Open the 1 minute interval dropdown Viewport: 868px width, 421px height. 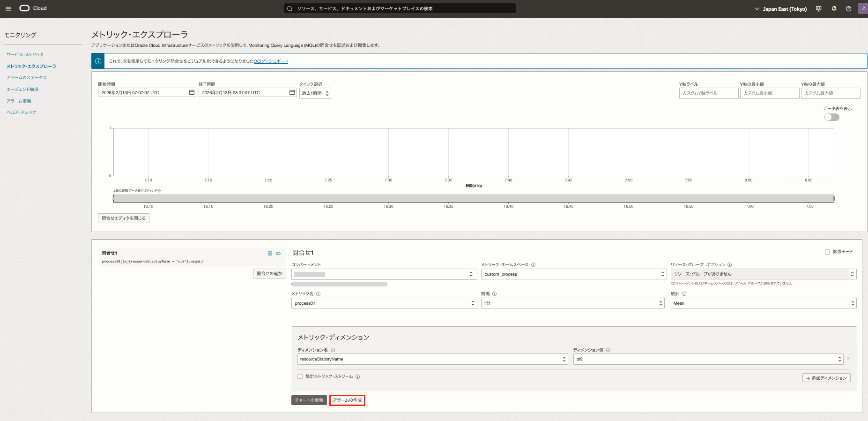[572, 303]
